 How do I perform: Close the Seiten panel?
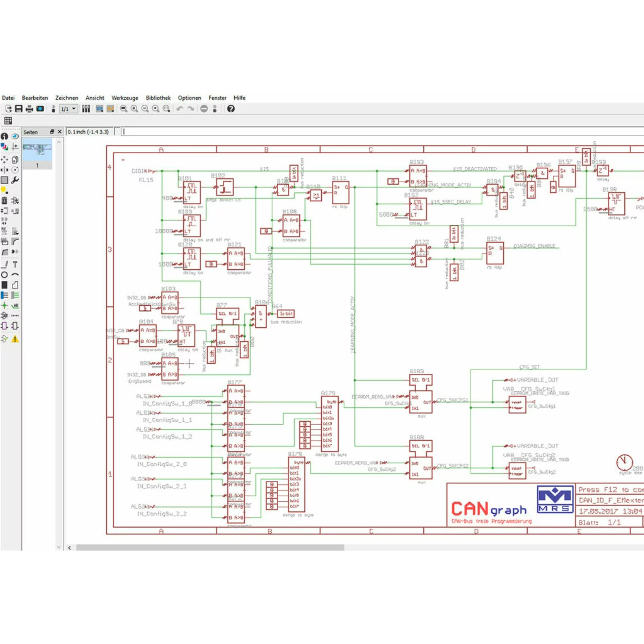point(59,132)
